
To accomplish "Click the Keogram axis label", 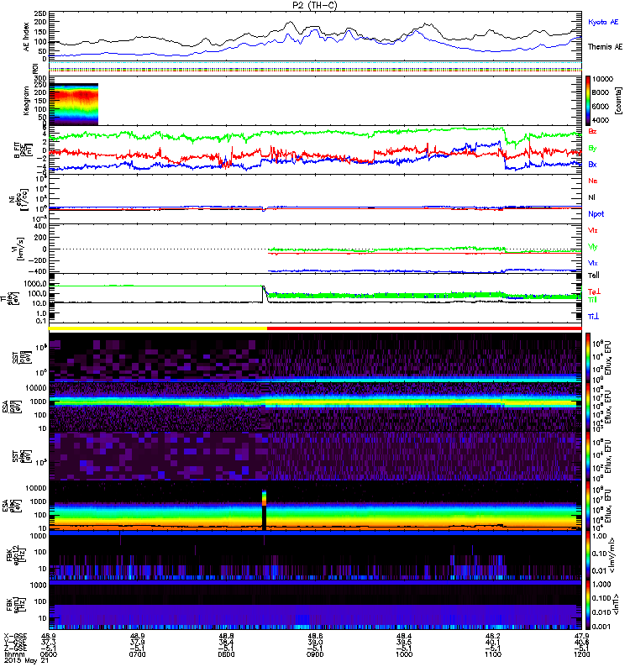I will coord(27,100).
